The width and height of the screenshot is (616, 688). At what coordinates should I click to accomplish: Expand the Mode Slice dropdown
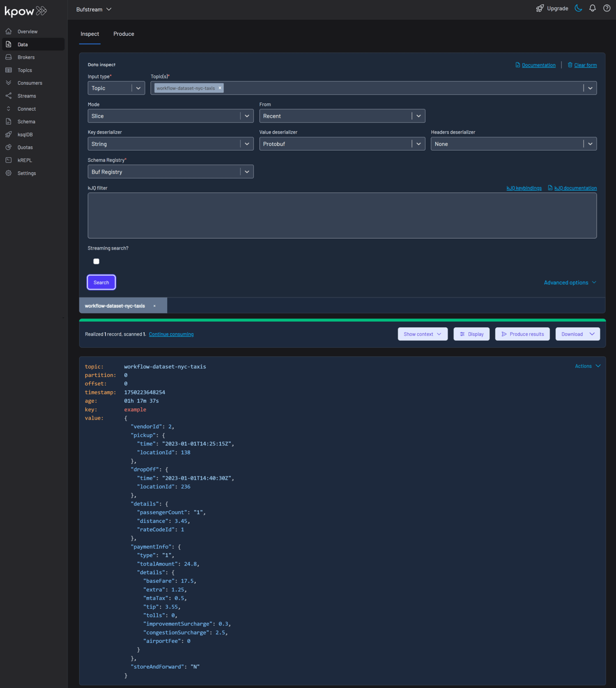tap(170, 116)
